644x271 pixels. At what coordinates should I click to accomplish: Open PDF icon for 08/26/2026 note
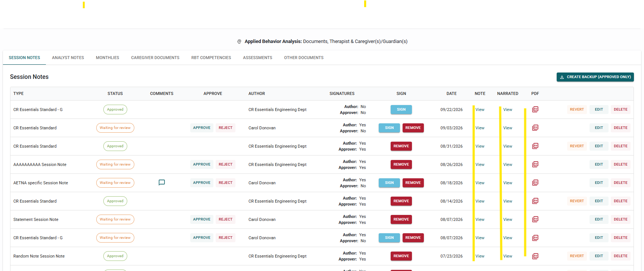click(x=535, y=164)
